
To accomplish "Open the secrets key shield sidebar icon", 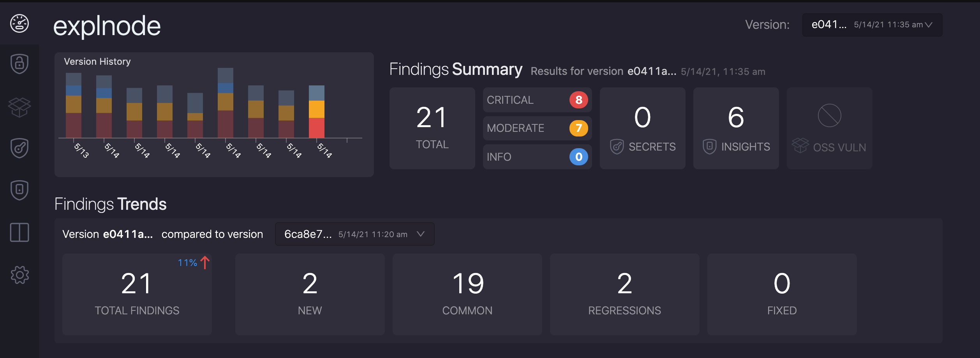I will pyautogui.click(x=19, y=148).
